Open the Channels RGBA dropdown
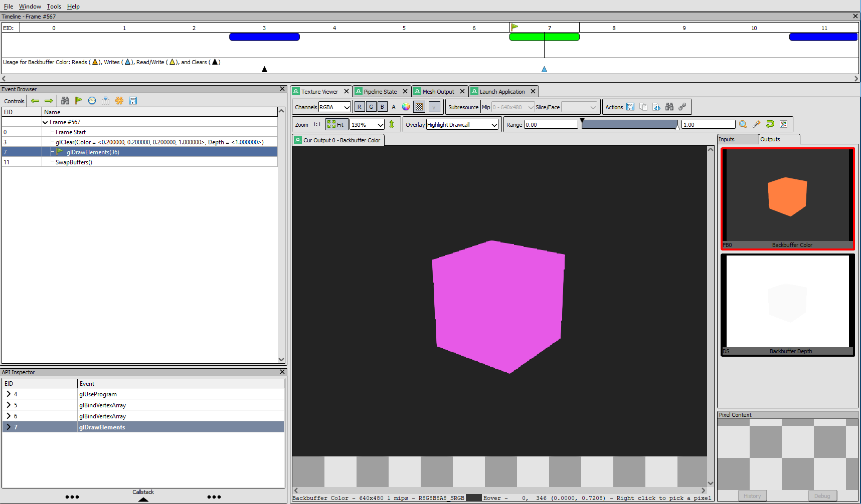Image resolution: width=861 pixels, height=504 pixels. click(334, 107)
